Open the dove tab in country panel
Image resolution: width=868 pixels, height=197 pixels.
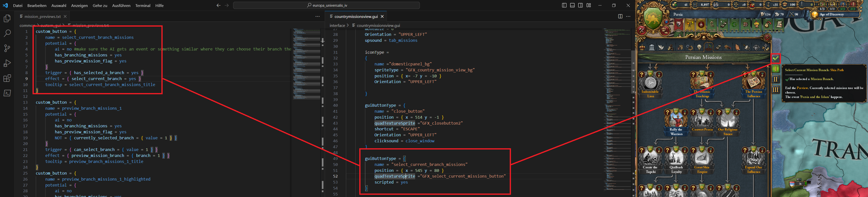click(661, 47)
